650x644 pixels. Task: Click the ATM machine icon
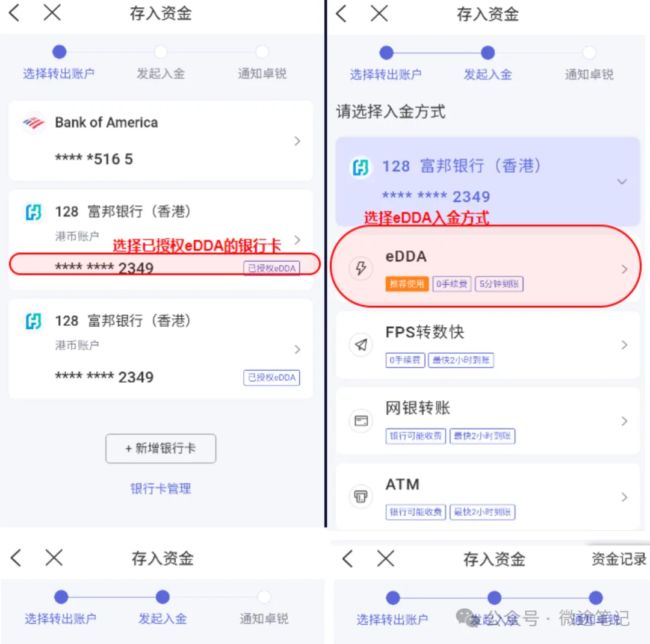click(x=361, y=497)
